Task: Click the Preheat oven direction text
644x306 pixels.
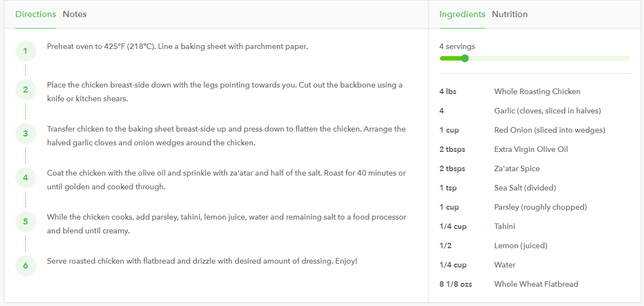Action: point(177,46)
